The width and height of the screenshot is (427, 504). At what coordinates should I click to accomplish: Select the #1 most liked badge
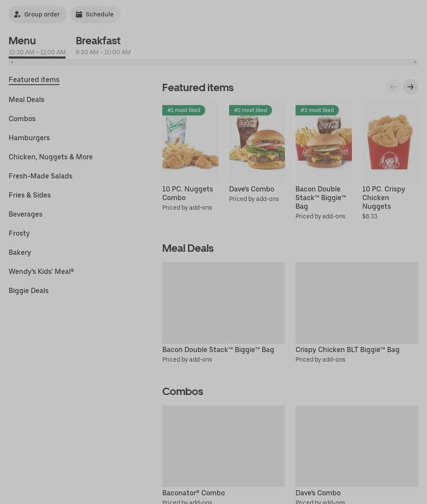coord(184,110)
